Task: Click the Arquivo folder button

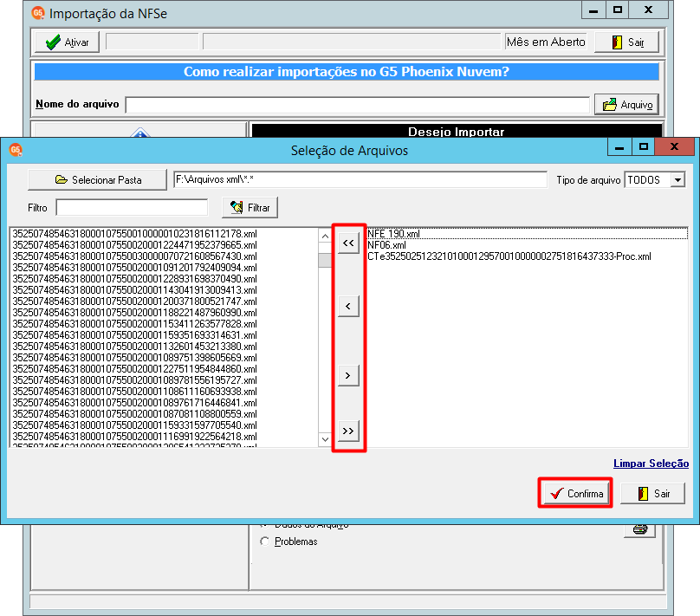Action: click(x=626, y=105)
